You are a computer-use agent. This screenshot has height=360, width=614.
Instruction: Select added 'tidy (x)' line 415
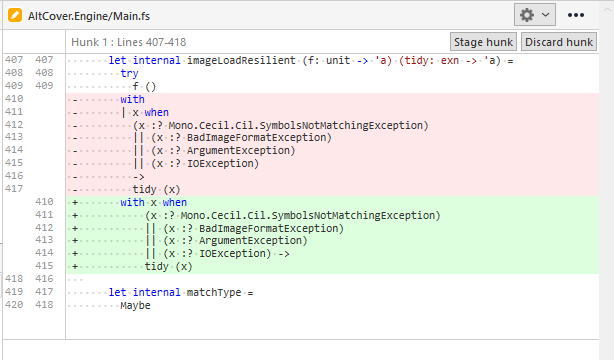pyautogui.click(x=332, y=266)
